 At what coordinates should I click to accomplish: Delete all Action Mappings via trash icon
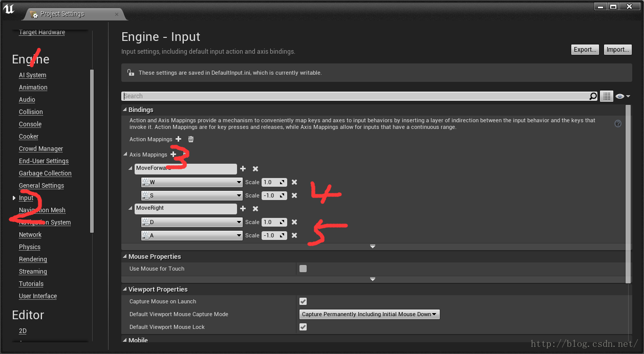point(191,139)
